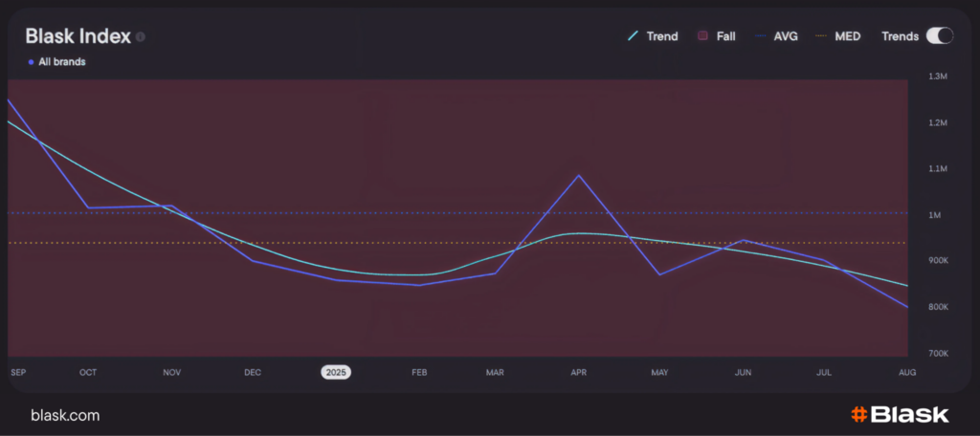This screenshot has height=436, width=980.
Task: Click the info icon beside Blask Index
Action: pos(141,37)
